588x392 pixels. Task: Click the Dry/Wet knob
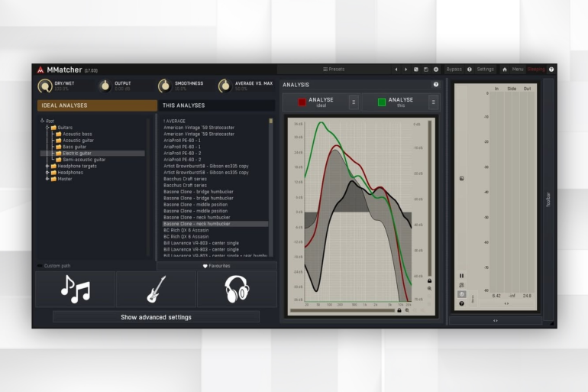[45, 86]
